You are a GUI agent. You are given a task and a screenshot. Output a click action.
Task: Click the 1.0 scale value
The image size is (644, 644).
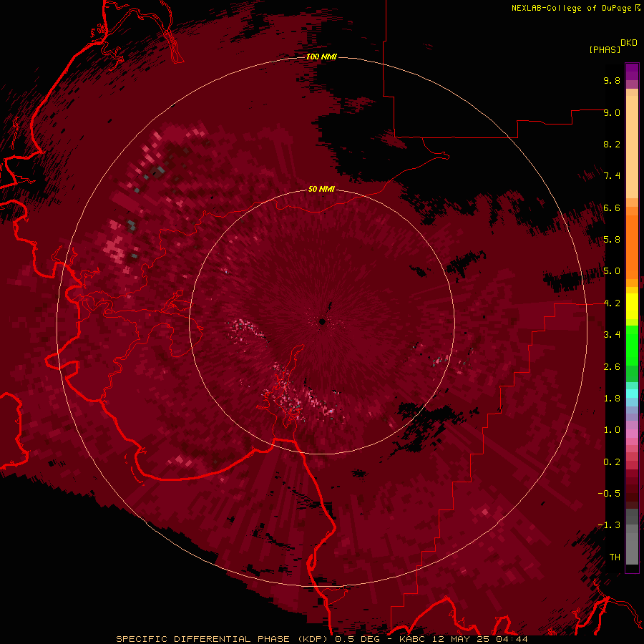click(612, 430)
